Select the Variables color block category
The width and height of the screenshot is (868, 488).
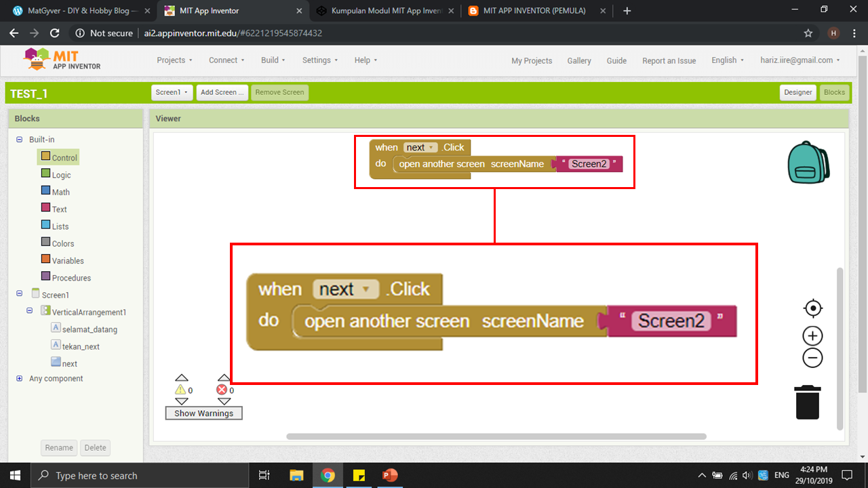pyautogui.click(x=67, y=260)
